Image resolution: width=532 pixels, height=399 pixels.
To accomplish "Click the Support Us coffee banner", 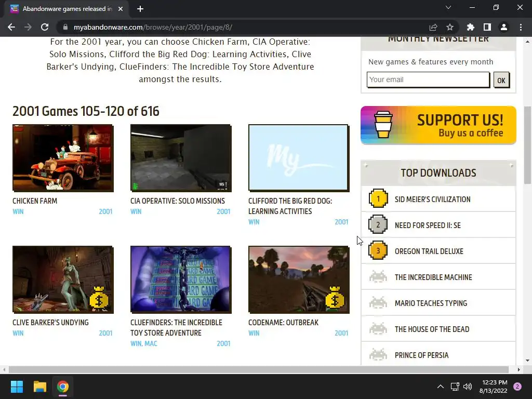I will 438,125.
